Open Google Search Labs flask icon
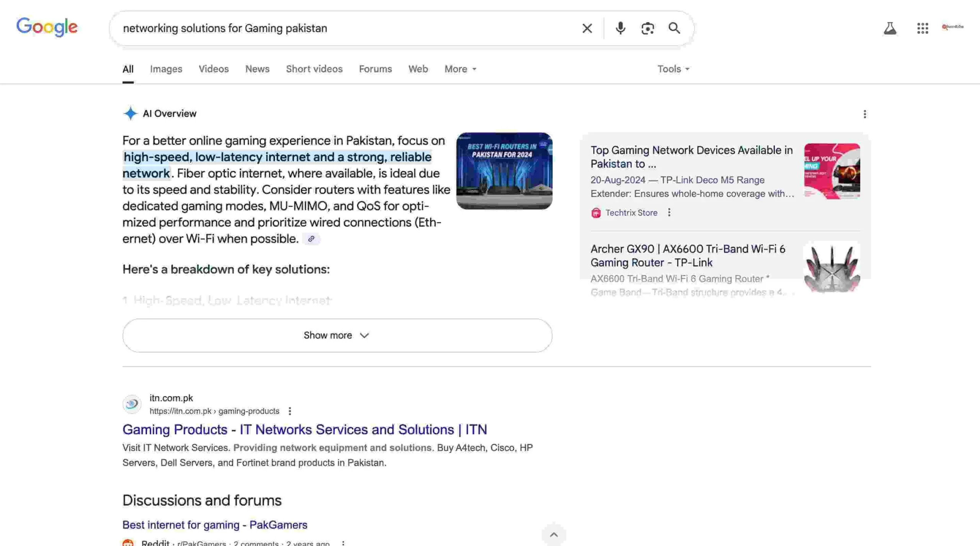 tap(890, 28)
